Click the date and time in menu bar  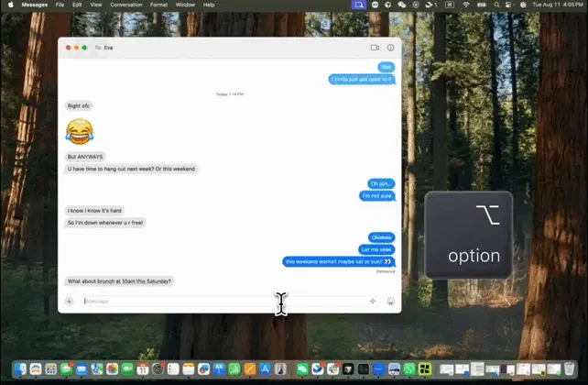(x=558, y=5)
